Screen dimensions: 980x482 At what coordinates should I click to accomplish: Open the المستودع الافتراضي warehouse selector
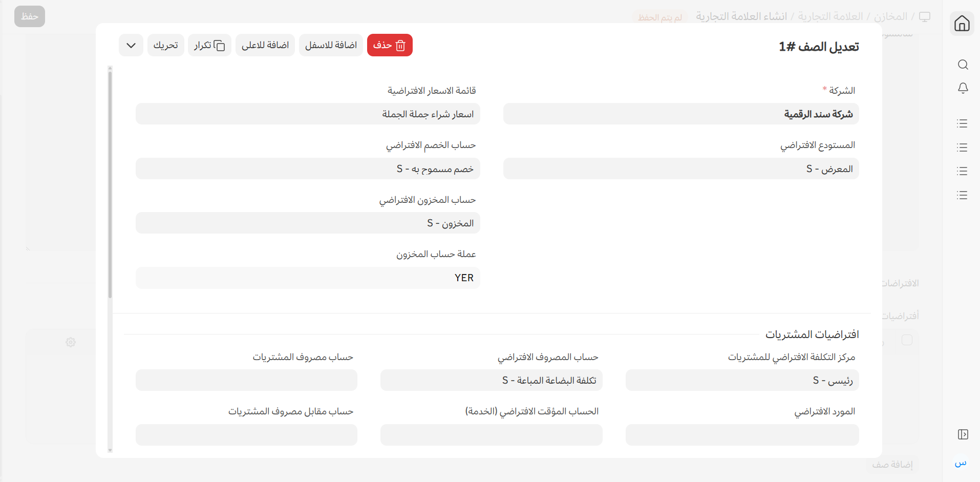tap(680, 169)
